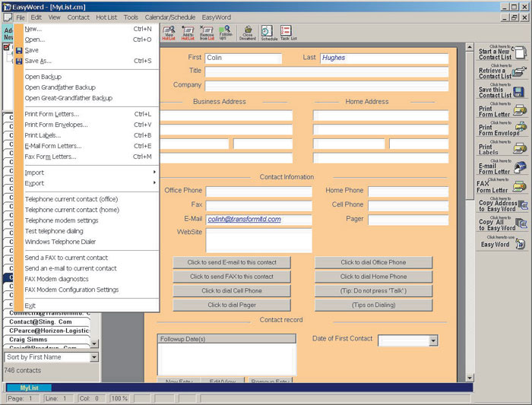
Task: Click the Close Document toolbar icon
Action: coord(248,31)
